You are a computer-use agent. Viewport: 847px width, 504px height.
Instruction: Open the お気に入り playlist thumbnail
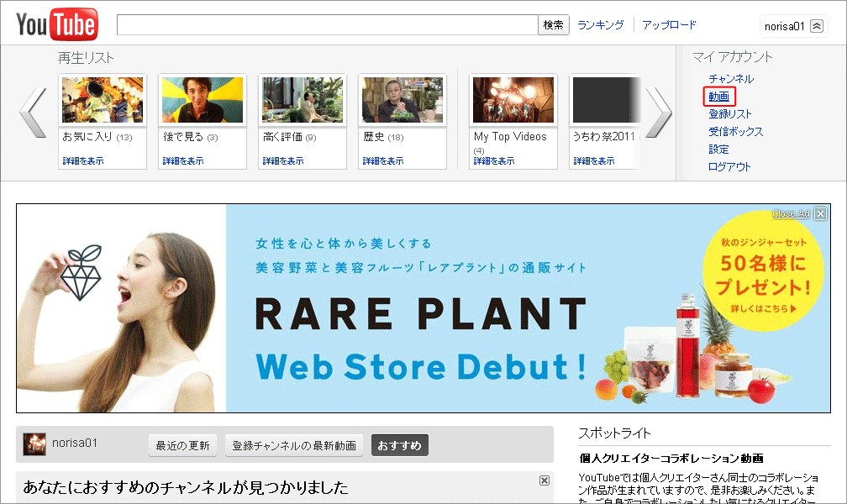tap(103, 100)
